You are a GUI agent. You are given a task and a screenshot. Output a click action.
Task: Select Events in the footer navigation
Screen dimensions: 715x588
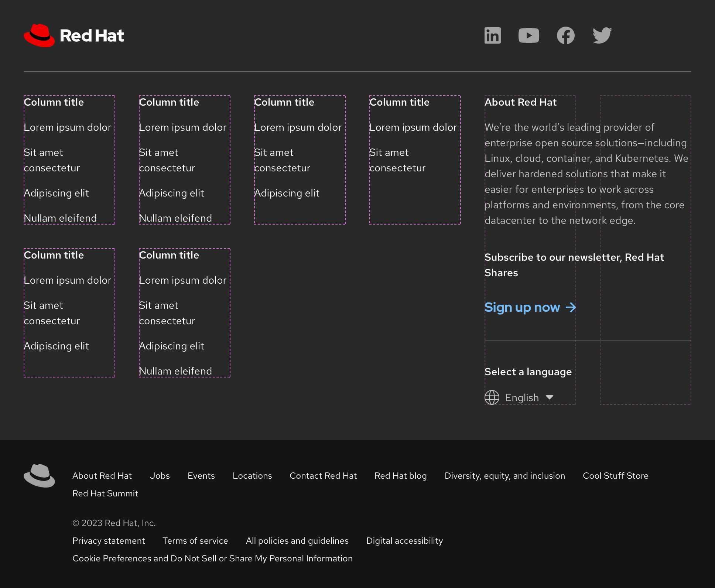[x=201, y=476]
